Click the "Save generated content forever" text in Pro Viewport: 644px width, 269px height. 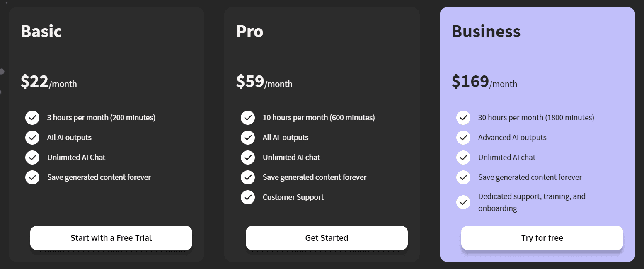point(314,177)
